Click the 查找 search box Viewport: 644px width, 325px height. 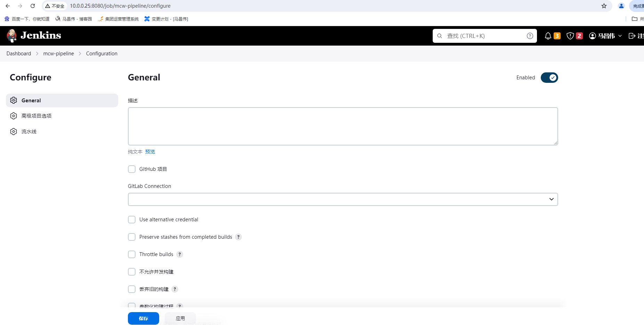[485, 36]
